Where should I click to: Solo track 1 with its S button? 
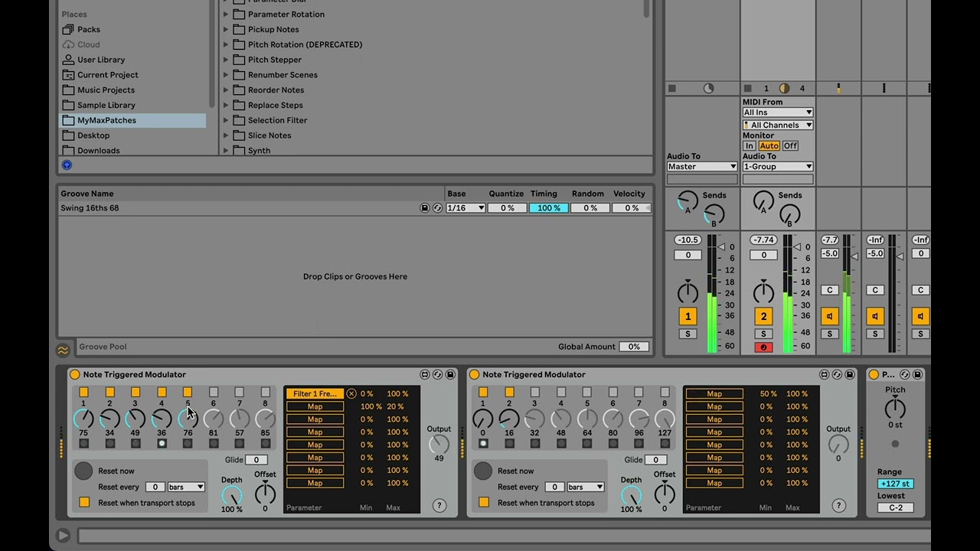(x=688, y=334)
